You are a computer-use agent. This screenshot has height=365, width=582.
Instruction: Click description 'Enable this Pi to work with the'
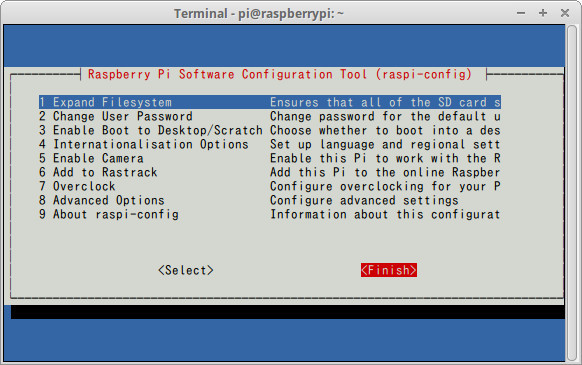[385, 159]
